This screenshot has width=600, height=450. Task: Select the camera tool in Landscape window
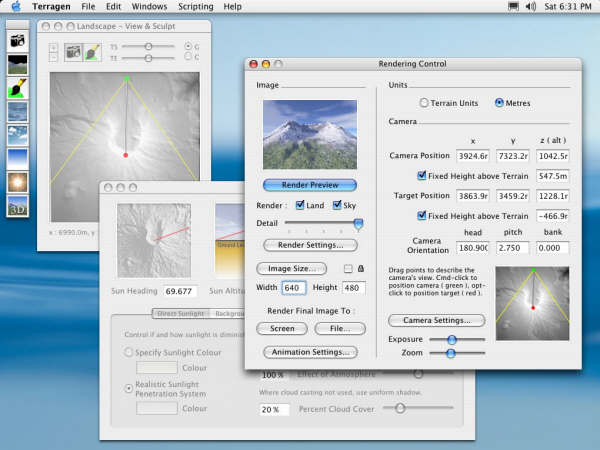click(73, 51)
